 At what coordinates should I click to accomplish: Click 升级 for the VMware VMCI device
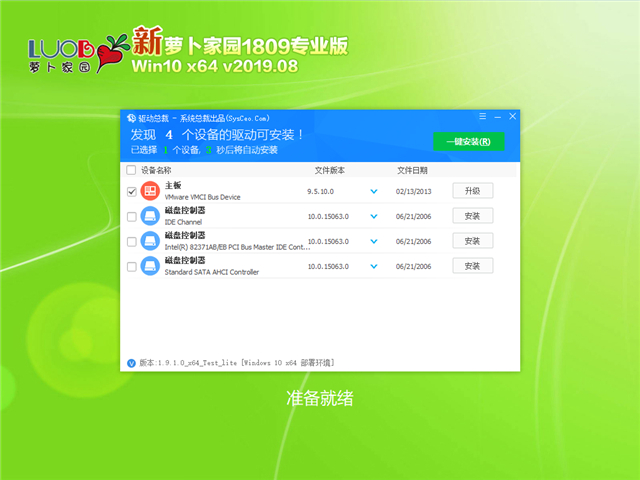coord(472,190)
